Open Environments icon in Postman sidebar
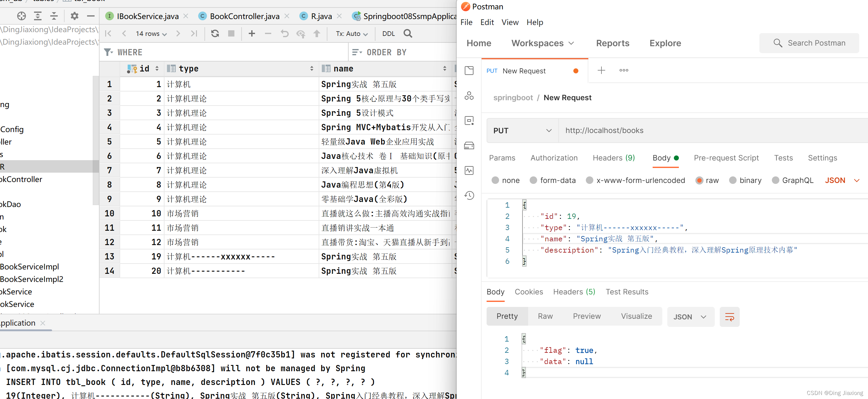This screenshot has height=399, width=868. click(x=469, y=121)
